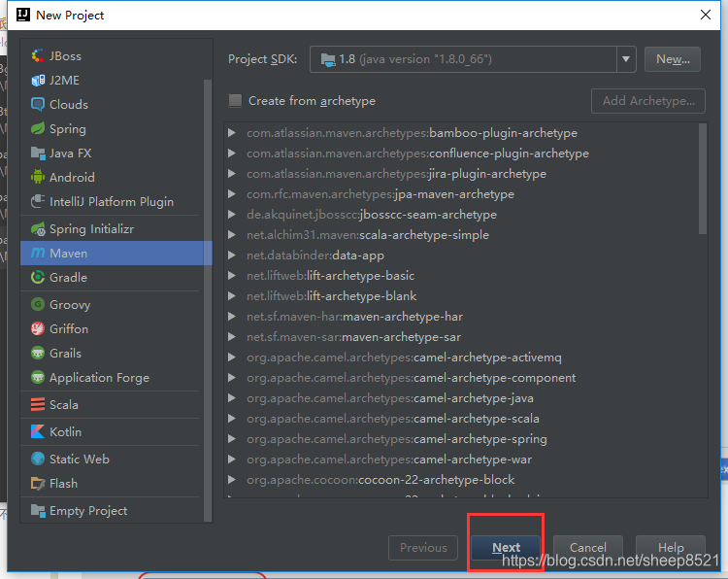Click the Cancel button
The image size is (728, 579).
(x=588, y=547)
